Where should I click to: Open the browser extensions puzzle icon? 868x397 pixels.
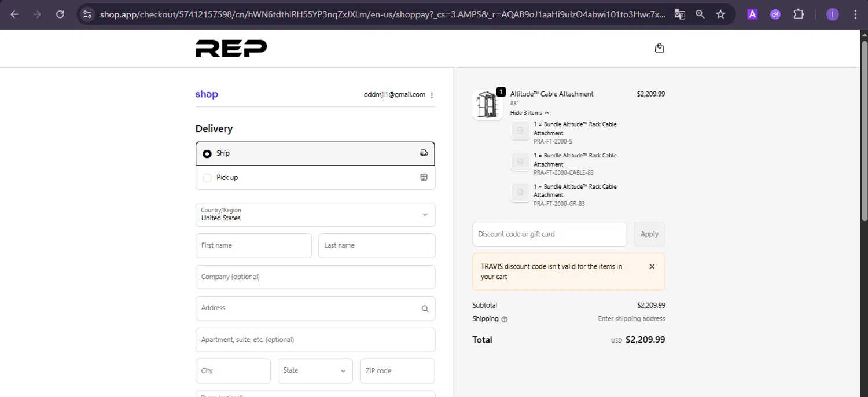pyautogui.click(x=799, y=14)
